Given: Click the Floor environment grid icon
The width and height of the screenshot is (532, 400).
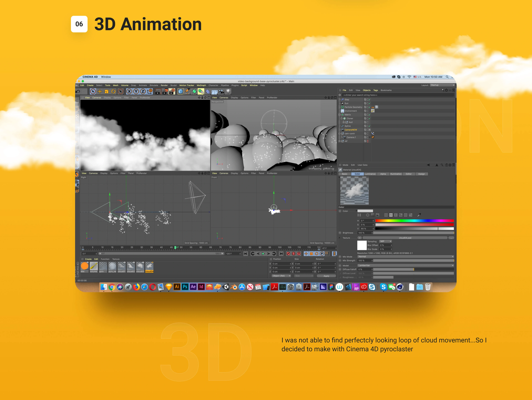Looking at the screenshot, I should 214,91.
